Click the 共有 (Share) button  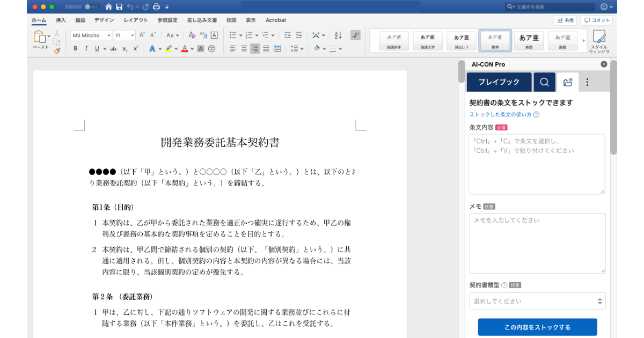pos(565,20)
